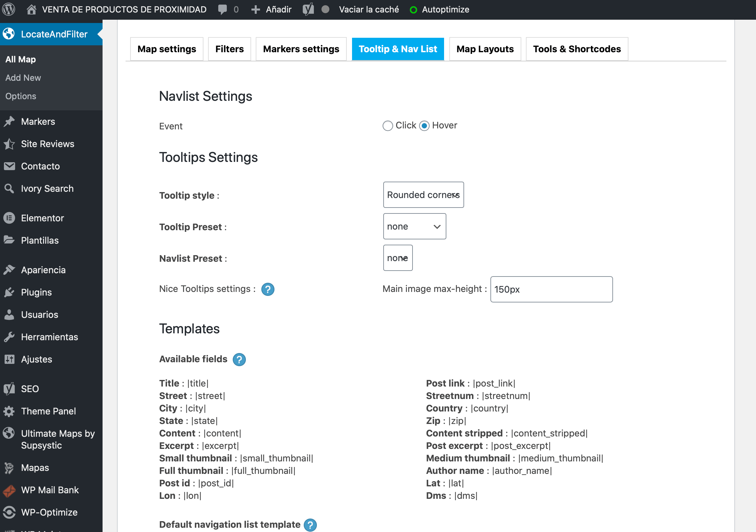Viewport: 756px width, 532px height.
Task: Open the Markers settings tab
Action: (301, 49)
